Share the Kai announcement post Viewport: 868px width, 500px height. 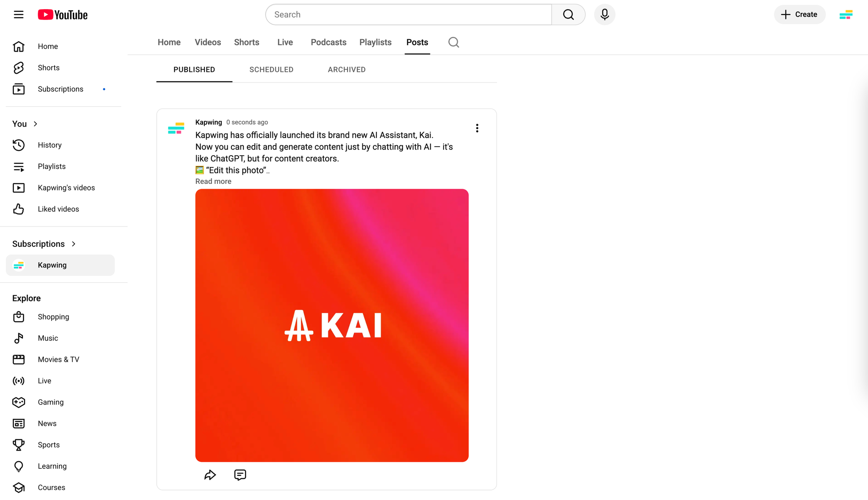tap(210, 475)
